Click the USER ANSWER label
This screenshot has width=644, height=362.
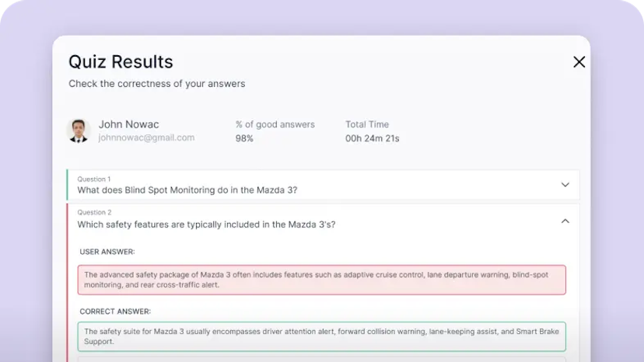point(107,252)
